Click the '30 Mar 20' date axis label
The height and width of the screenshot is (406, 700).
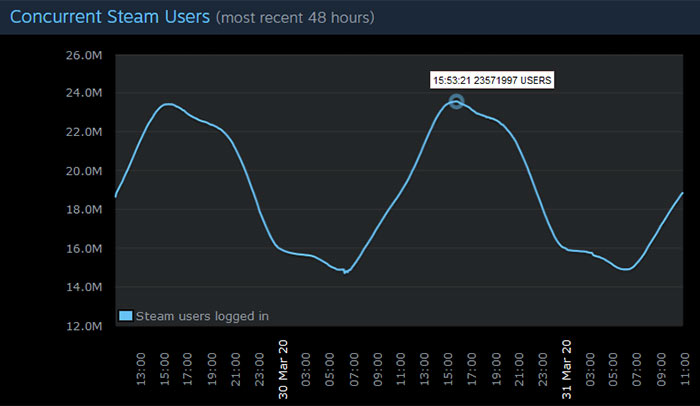[283, 369]
